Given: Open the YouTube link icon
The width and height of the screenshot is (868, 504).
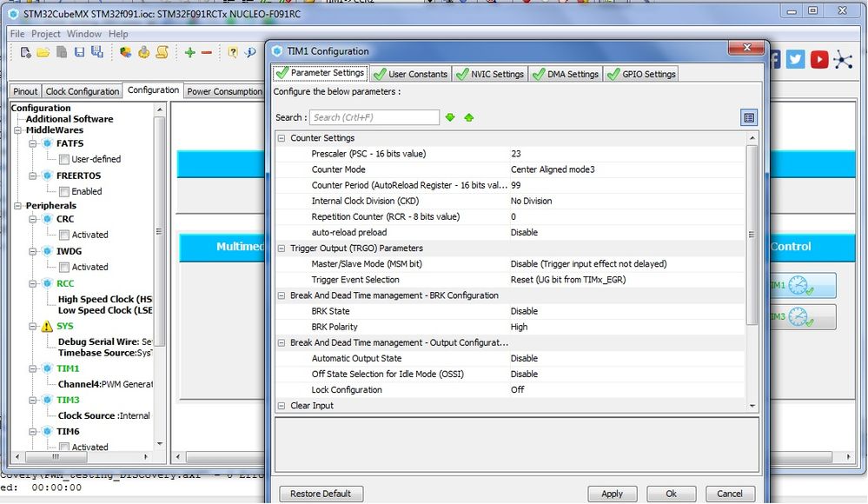Looking at the screenshot, I should pos(819,59).
